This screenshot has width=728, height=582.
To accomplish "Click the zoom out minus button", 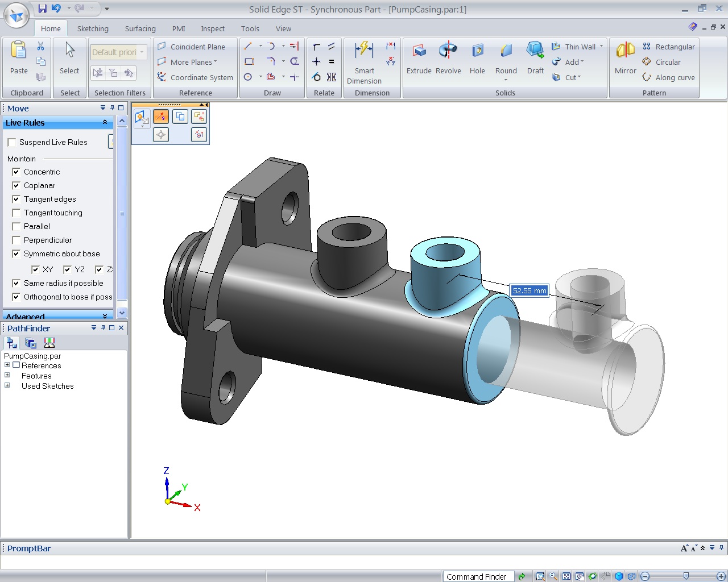I will 645,576.
